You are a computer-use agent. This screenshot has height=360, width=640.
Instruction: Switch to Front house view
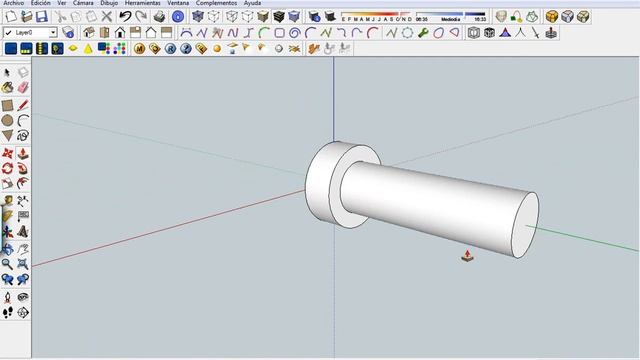[120, 33]
